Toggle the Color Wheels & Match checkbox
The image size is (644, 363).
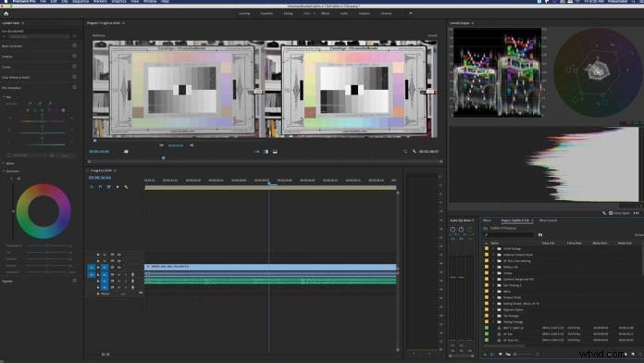pos(74,77)
